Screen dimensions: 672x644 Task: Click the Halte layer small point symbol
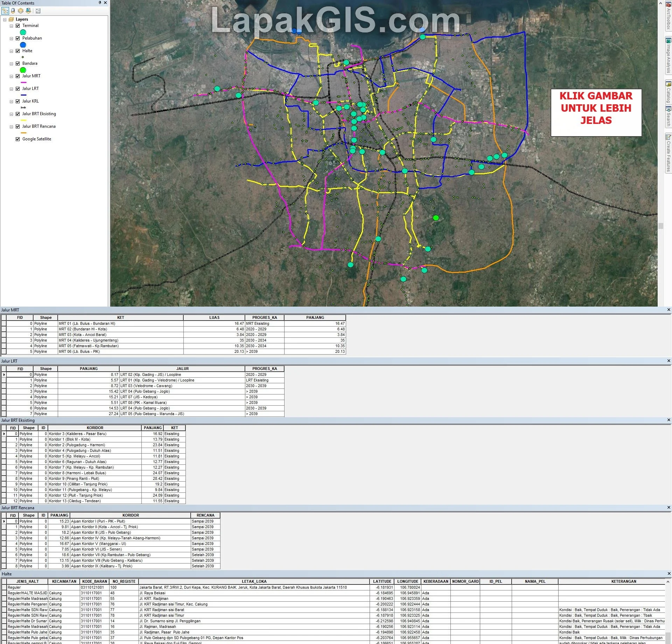pos(23,57)
